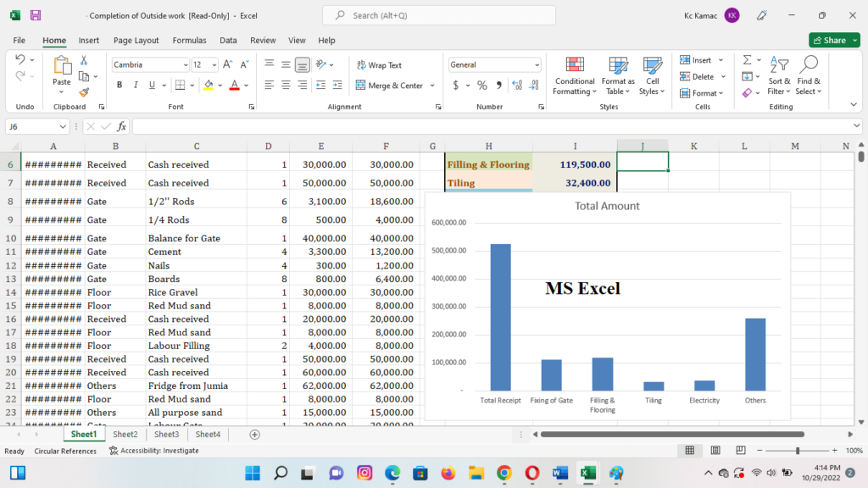Select Middle Align icon
The image size is (868, 488).
click(286, 64)
